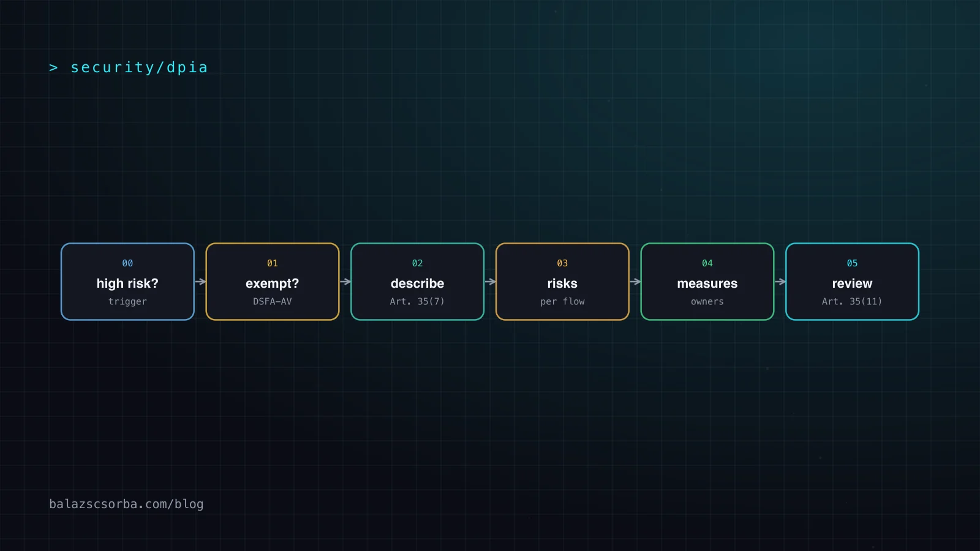
Task: Click the "security/dpia" heading text
Action: coord(139,67)
